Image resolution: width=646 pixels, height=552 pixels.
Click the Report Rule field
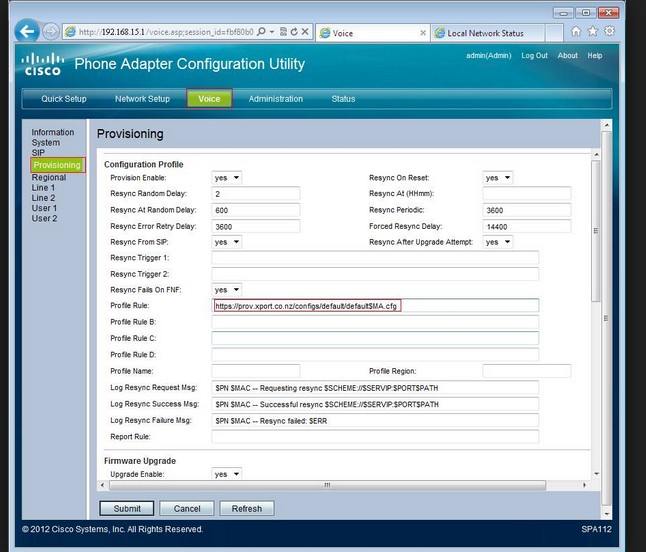[375, 437]
